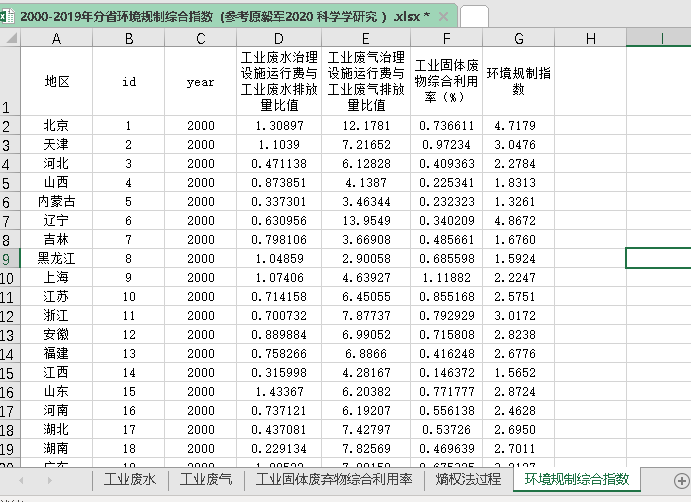691x502 pixels.
Task: Open the 熵权法过程 sheet tab
Action: (x=468, y=480)
